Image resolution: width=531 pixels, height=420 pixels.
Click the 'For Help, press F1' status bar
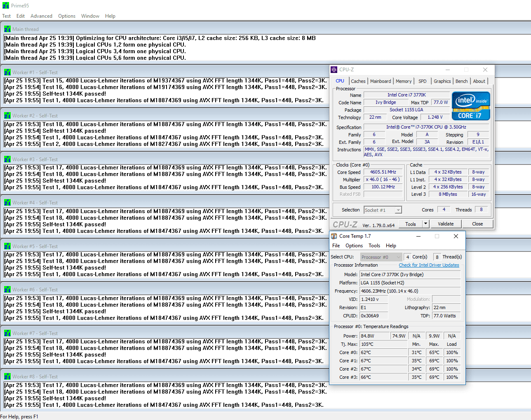pyautogui.click(x=19, y=417)
